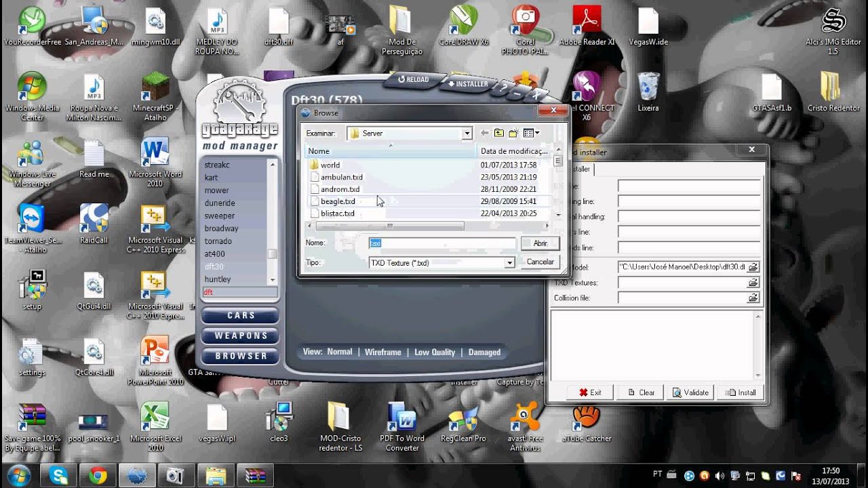Open the Lixeira recycle bin

pos(648,92)
